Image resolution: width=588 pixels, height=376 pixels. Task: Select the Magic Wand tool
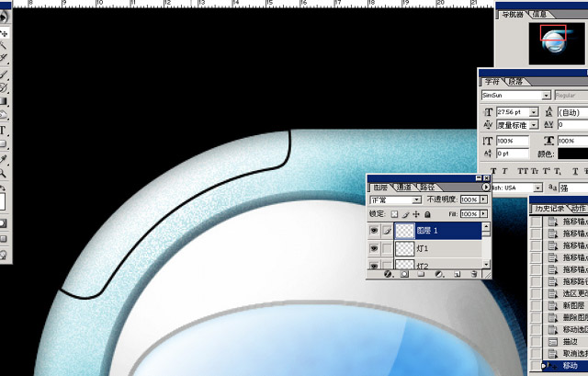click(x=4, y=46)
